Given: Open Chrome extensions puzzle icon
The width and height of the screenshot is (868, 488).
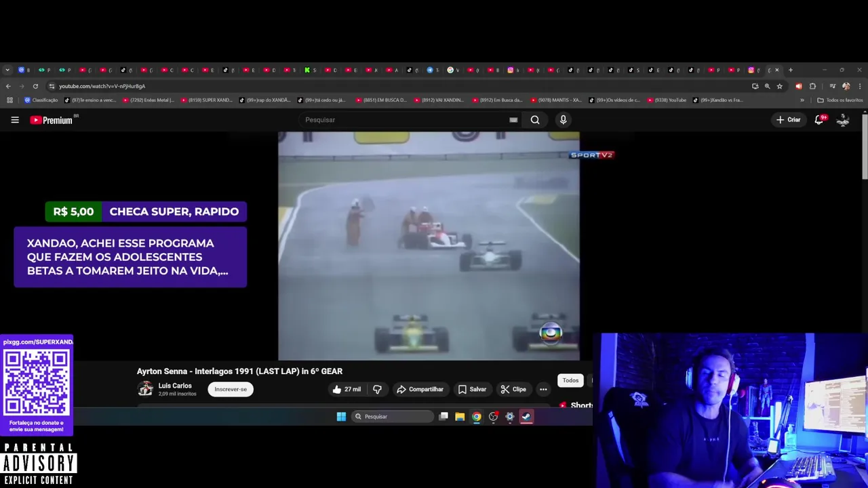Looking at the screenshot, I should pos(812,86).
